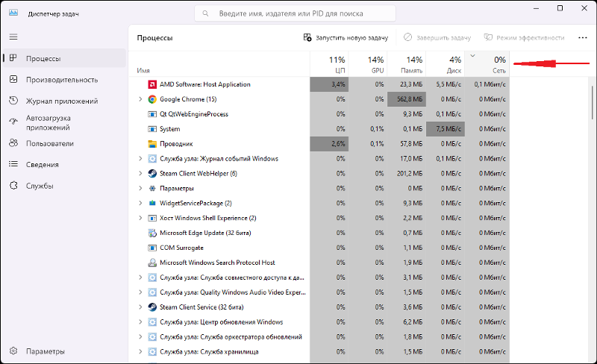Click the COM Surrogate icon
Image resolution: width=597 pixels, height=364 pixels.
tap(152, 248)
